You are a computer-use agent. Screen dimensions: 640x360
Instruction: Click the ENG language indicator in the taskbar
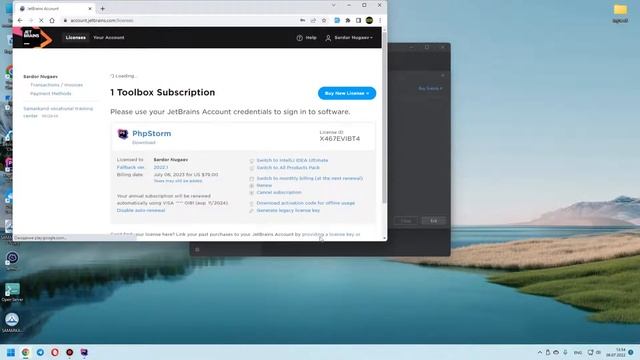pyautogui.click(x=578, y=352)
